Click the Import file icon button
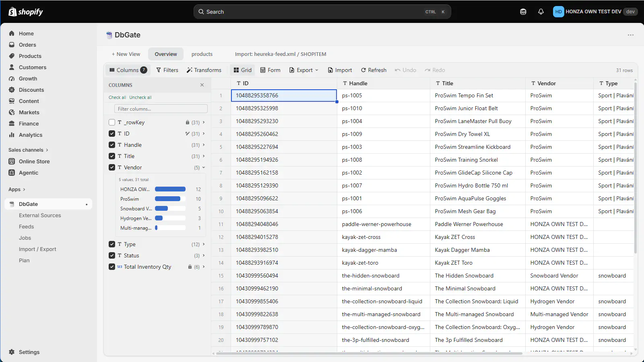The height and width of the screenshot is (362, 644). click(340, 70)
